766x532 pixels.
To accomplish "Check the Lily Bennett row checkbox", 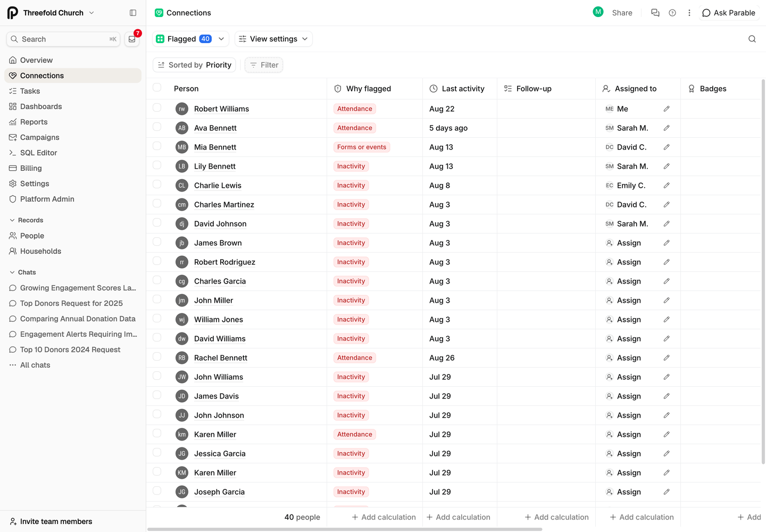I will 157,165.
